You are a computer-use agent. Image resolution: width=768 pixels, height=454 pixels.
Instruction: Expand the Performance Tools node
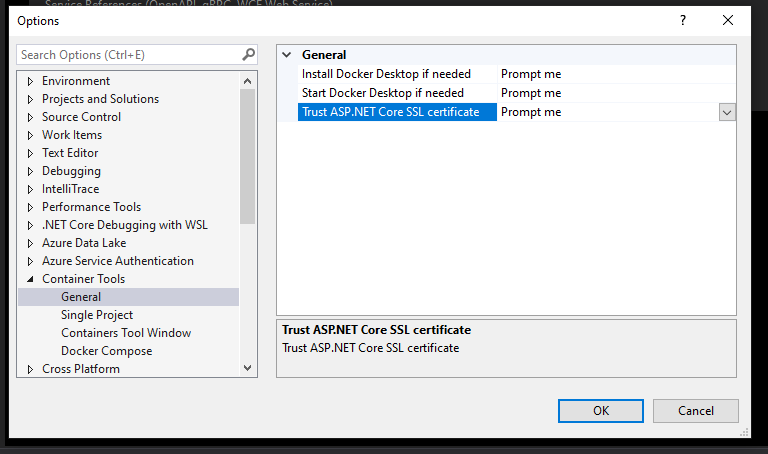pos(30,207)
